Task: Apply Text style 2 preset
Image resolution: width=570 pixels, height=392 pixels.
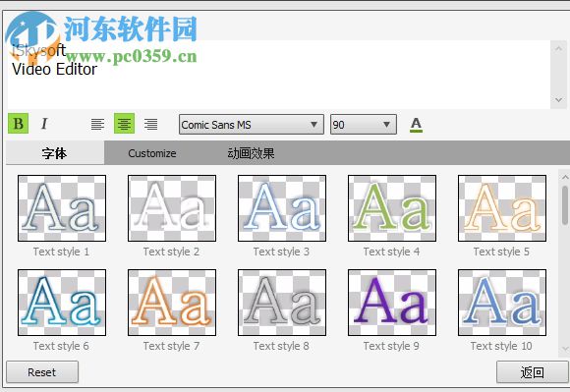Action: (x=172, y=208)
